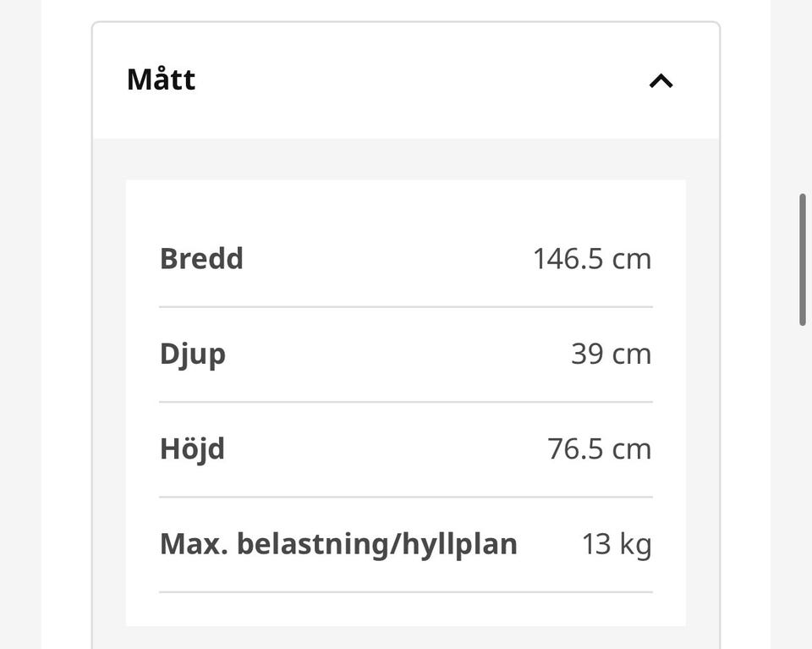Click the 76.5 cm height value
Screen dimensions: 812x649
[600, 448]
